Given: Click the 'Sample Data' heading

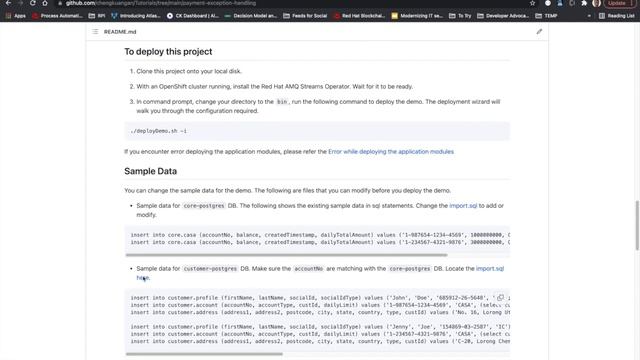Looking at the screenshot, I should [150, 171].
